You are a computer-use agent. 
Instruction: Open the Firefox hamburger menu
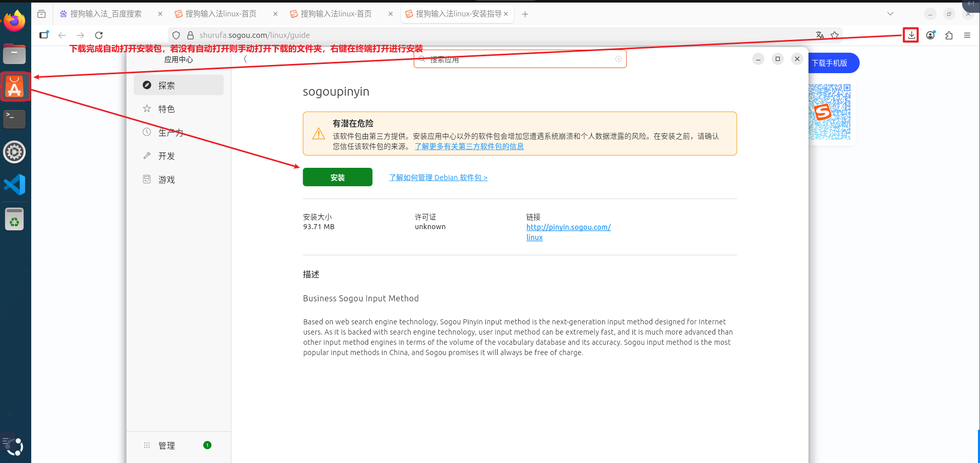click(967, 35)
